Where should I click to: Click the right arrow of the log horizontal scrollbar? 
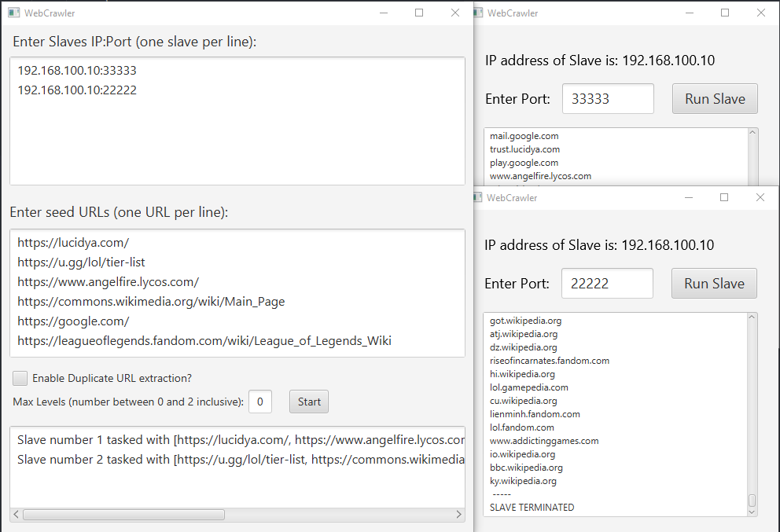tap(458, 515)
